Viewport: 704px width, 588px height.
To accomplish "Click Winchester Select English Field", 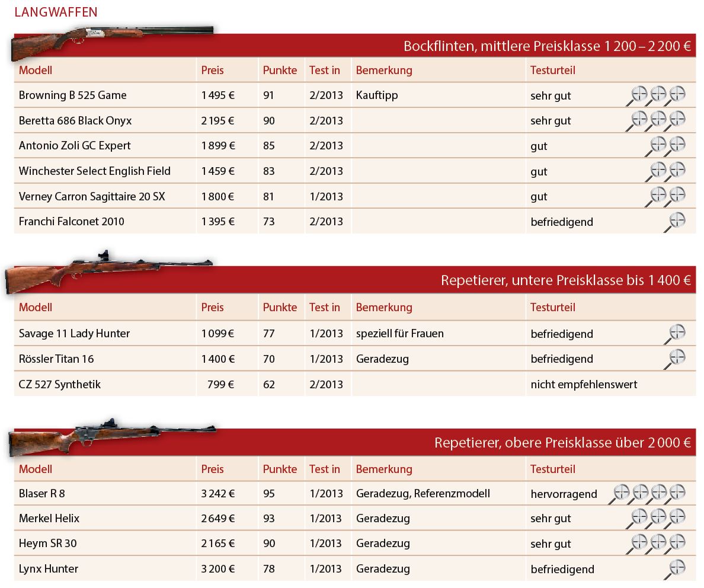I will (x=95, y=171).
